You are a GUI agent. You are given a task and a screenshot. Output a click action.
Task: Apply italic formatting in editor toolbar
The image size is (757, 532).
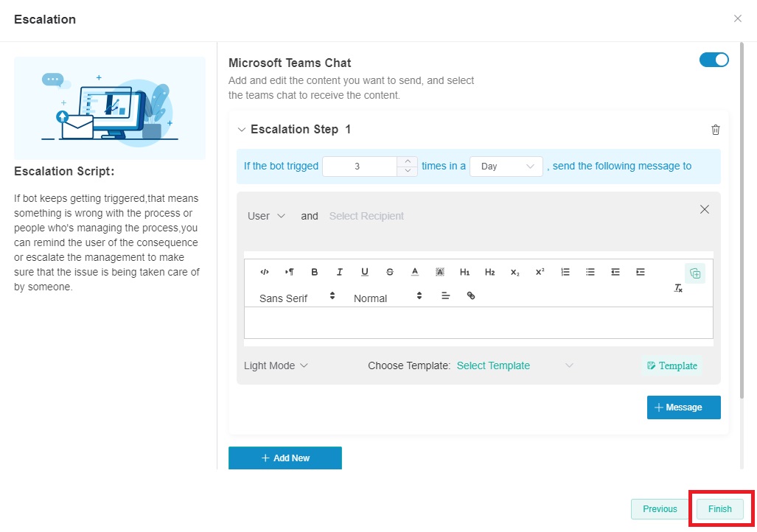(x=340, y=272)
